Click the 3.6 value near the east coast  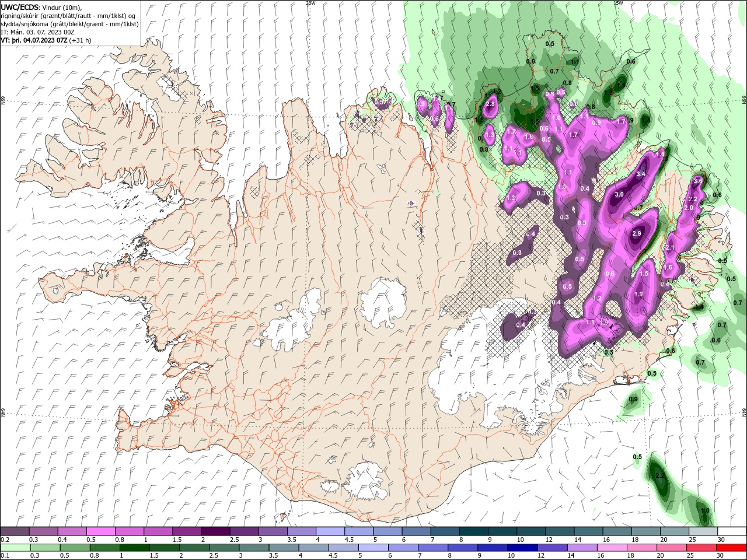coord(698,181)
